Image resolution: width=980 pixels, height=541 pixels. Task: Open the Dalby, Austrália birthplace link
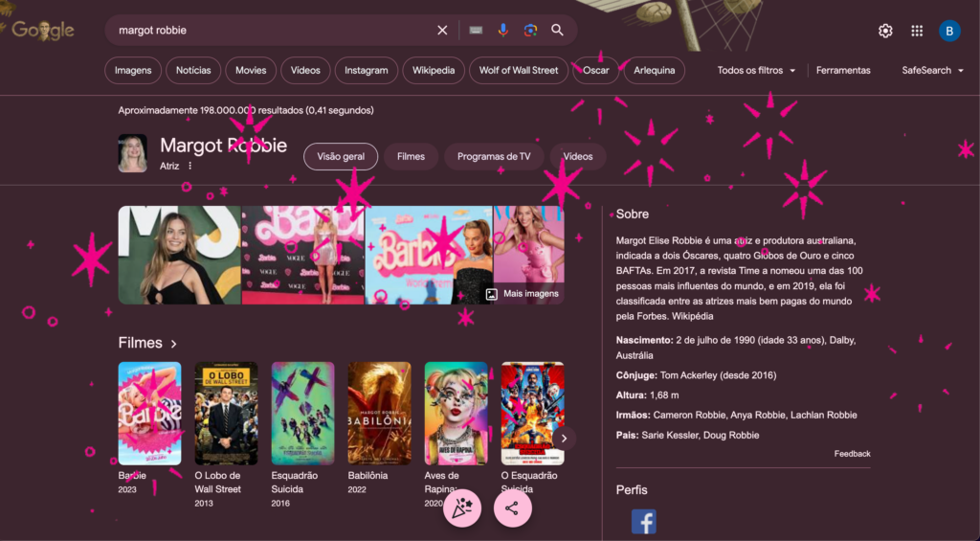click(x=736, y=348)
